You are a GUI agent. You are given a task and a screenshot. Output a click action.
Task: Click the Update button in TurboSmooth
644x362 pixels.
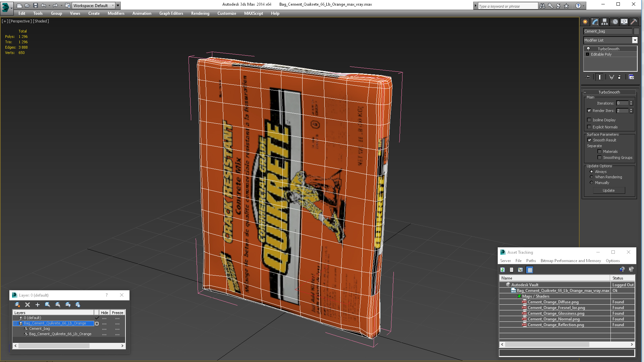click(609, 190)
